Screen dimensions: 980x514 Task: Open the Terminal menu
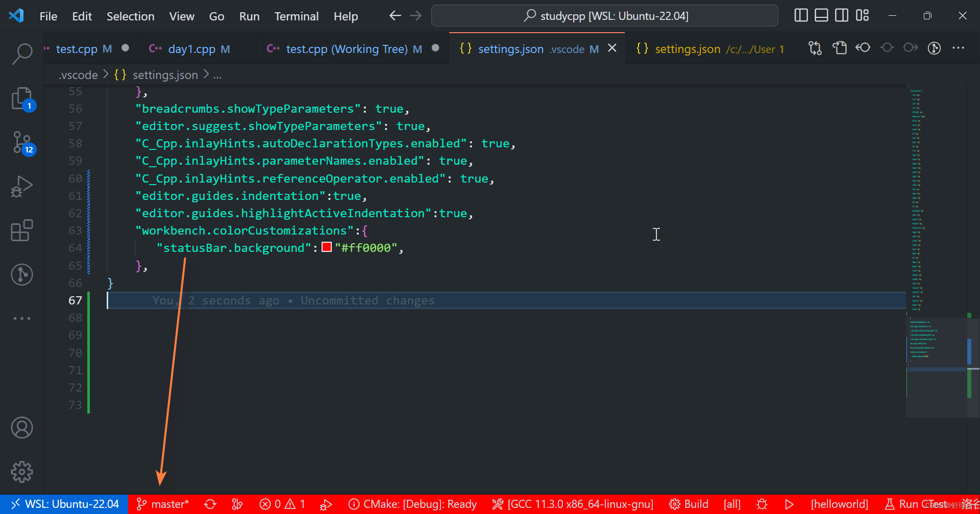pos(297,16)
